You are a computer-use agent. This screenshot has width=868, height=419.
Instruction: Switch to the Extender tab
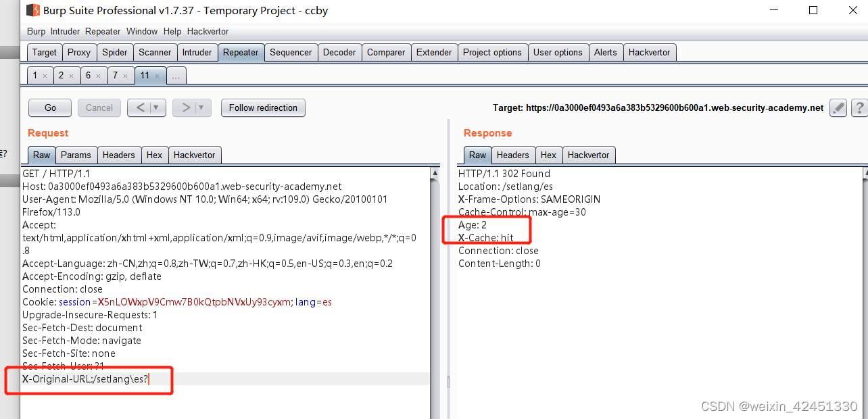pyautogui.click(x=434, y=53)
